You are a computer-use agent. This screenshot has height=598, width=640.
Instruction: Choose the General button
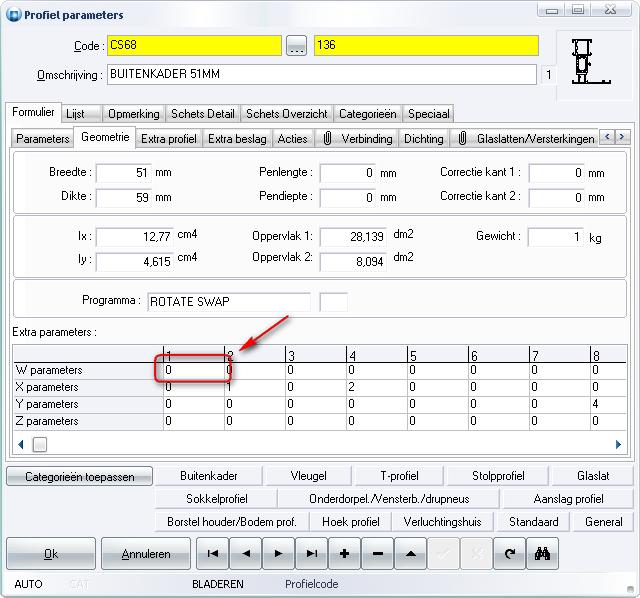603,522
